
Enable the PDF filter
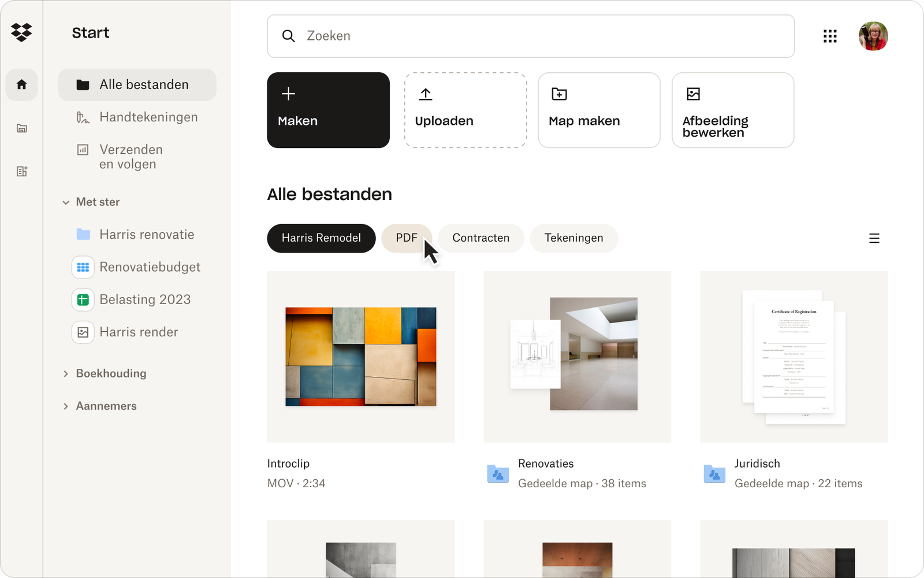click(x=407, y=238)
